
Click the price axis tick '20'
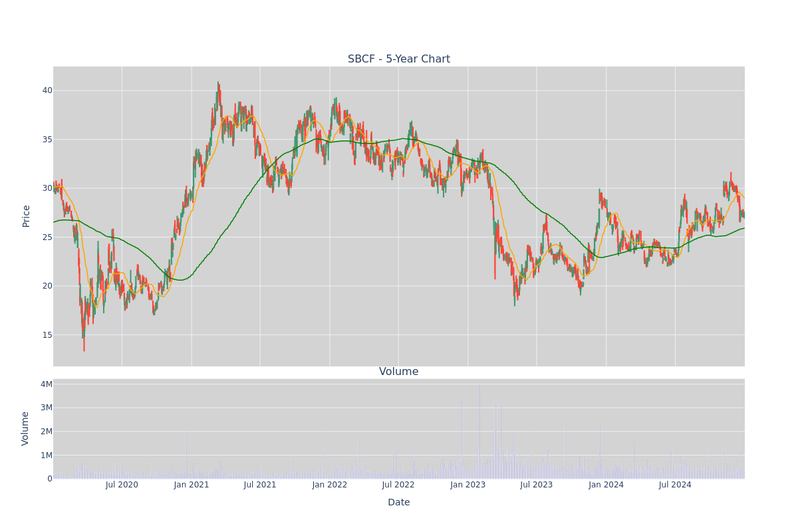pyautogui.click(x=47, y=286)
